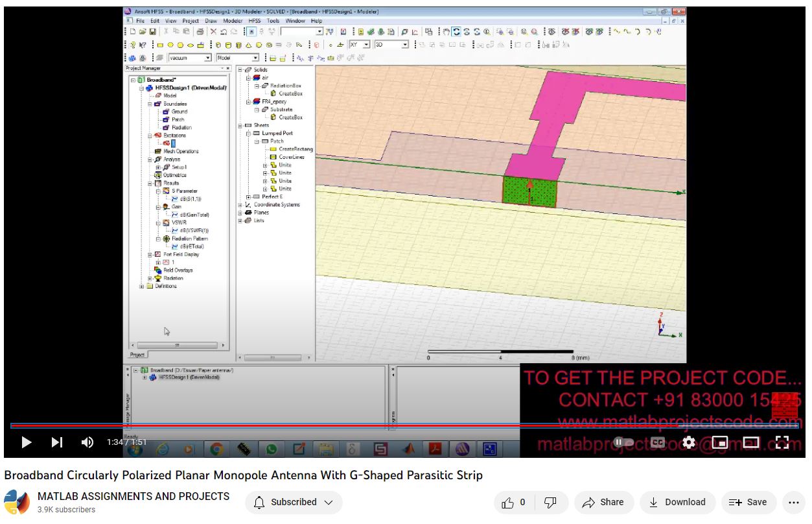Click the video progress bar
Viewport: 812px width, 524px height.
[x=406, y=425]
